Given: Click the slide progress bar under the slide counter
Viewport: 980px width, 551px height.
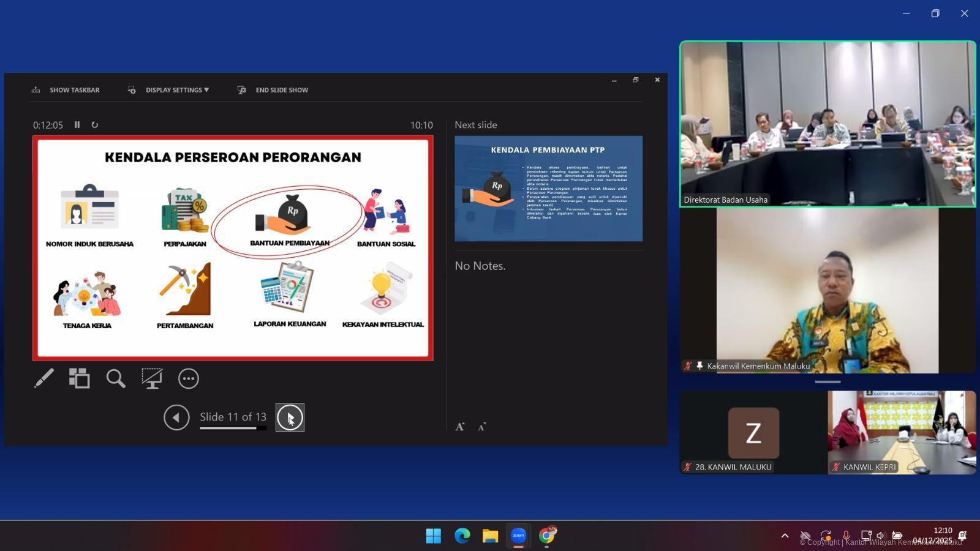Looking at the screenshot, I should (x=233, y=428).
